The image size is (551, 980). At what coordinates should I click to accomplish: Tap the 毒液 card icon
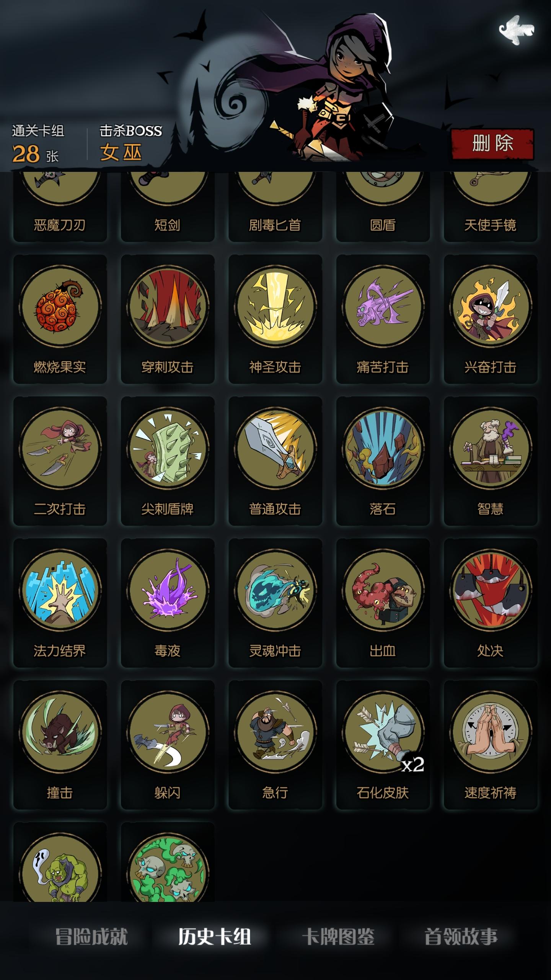point(168,590)
